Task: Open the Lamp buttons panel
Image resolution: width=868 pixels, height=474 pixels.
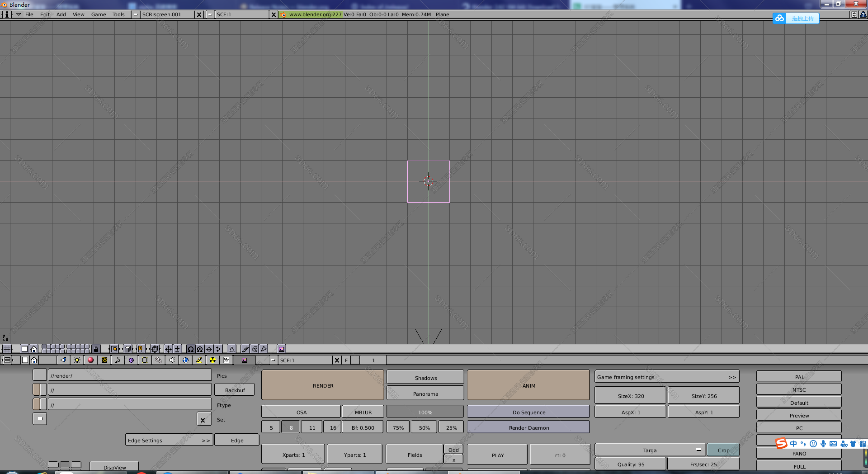Action: 77,360
